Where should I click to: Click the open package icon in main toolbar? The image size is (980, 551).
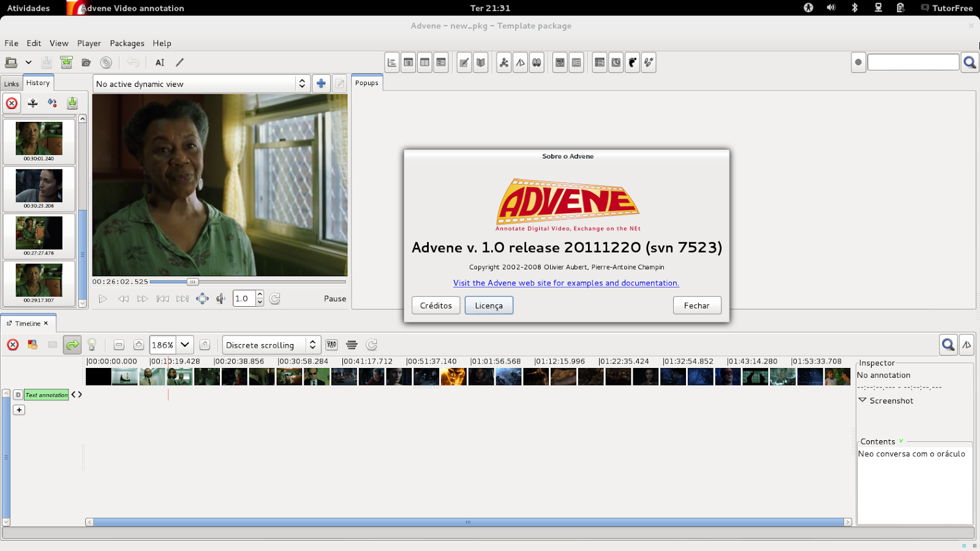(x=11, y=62)
